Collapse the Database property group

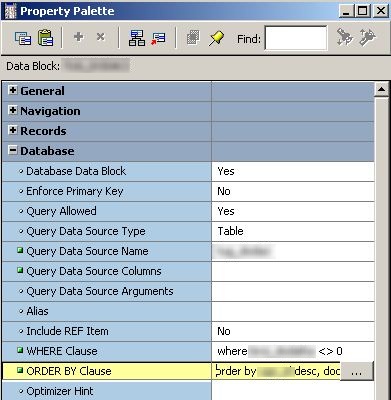13,150
